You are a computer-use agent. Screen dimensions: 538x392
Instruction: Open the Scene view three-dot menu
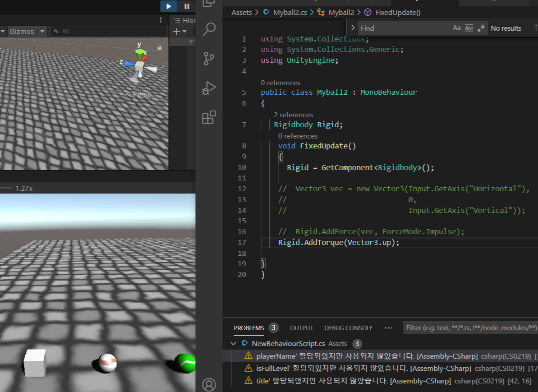[161, 20]
